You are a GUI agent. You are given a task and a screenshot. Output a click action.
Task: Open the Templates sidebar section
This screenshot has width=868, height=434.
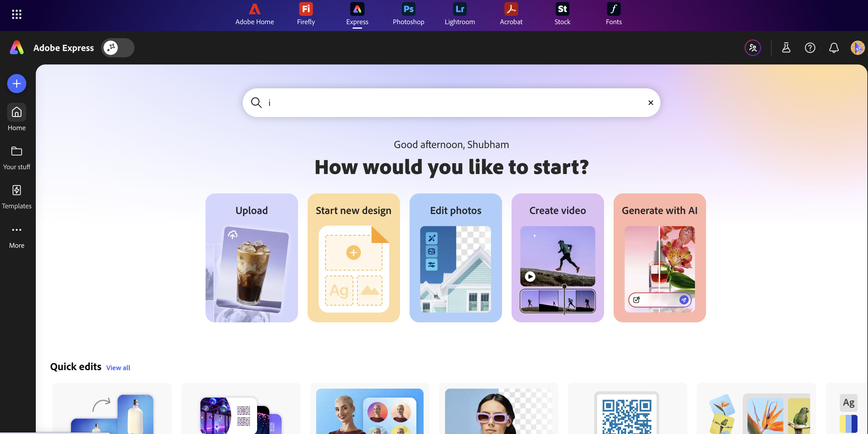pyautogui.click(x=16, y=197)
